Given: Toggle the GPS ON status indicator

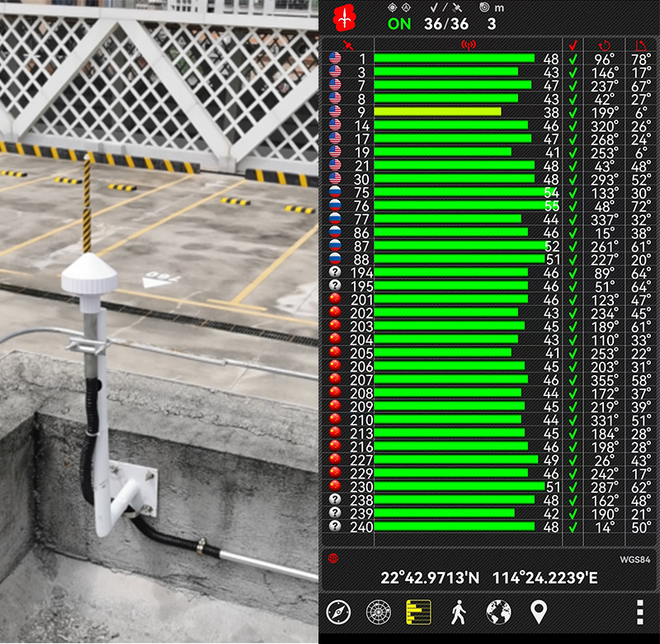Looking at the screenshot, I should point(399,24).
